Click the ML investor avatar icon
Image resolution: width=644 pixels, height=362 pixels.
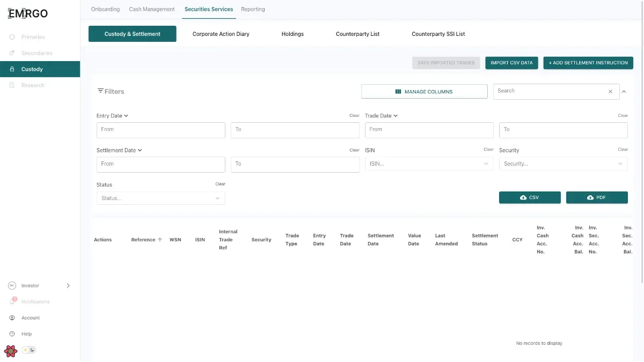(x=12, y=286)
